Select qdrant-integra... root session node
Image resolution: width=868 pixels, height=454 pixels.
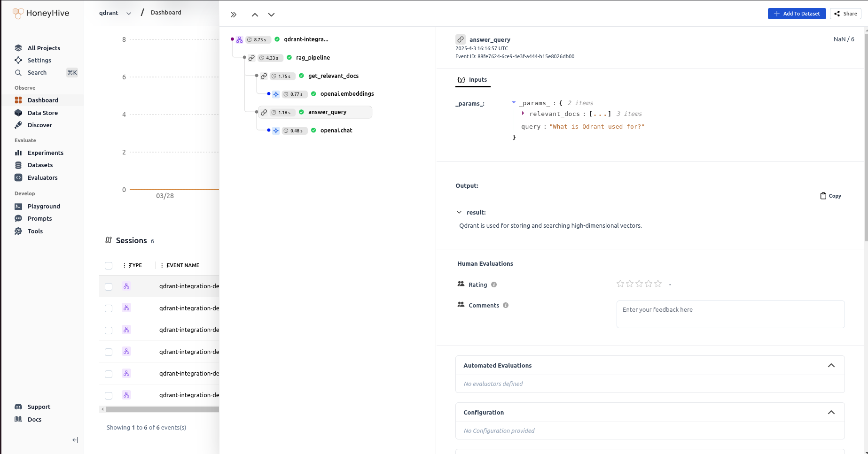coord(306,39)
